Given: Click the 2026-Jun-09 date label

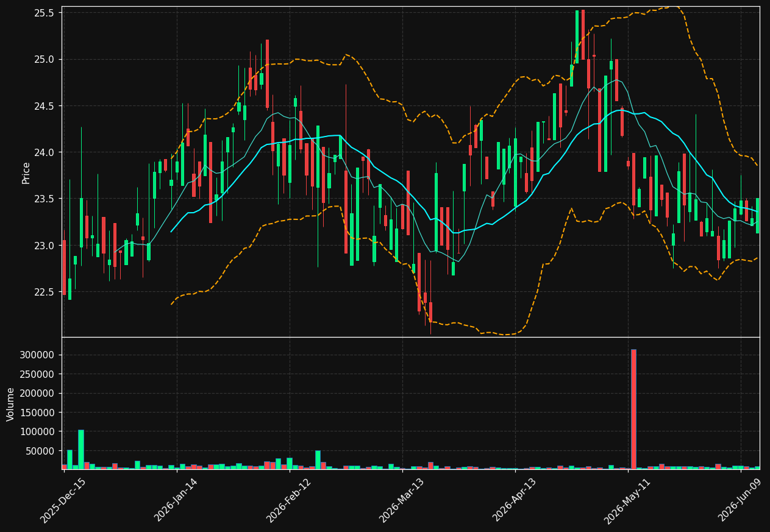Looking at the screenshot, I should (x=740, y=500).
